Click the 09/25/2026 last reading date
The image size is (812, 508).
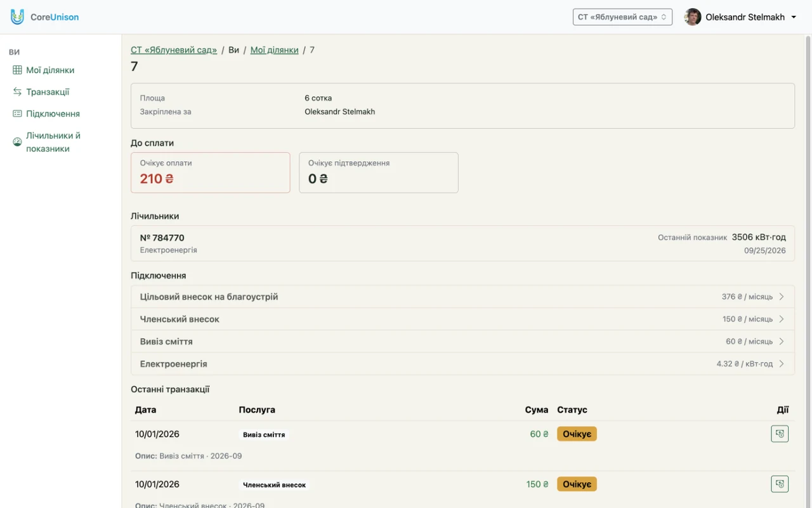click(765, 251)
